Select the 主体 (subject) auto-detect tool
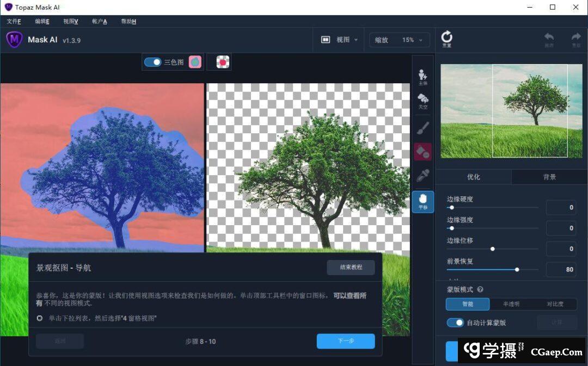Viewport: 588px width, 366px height. click(422, 77)
